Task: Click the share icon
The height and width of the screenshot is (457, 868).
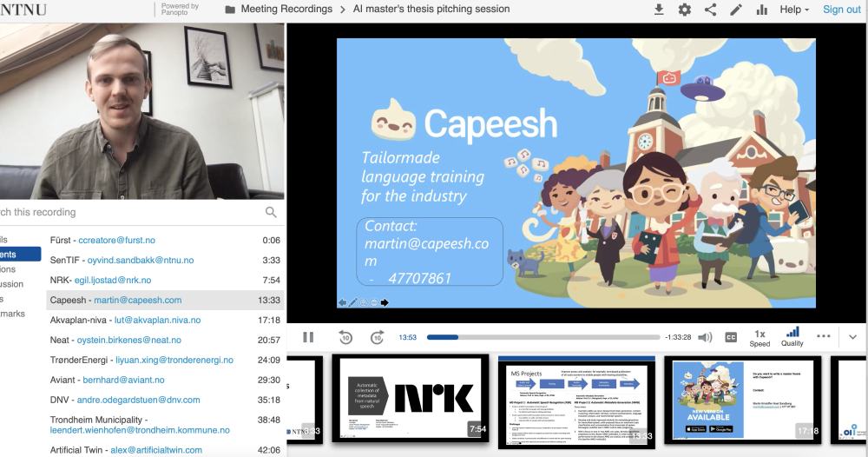Action: (x=710, y=10)
